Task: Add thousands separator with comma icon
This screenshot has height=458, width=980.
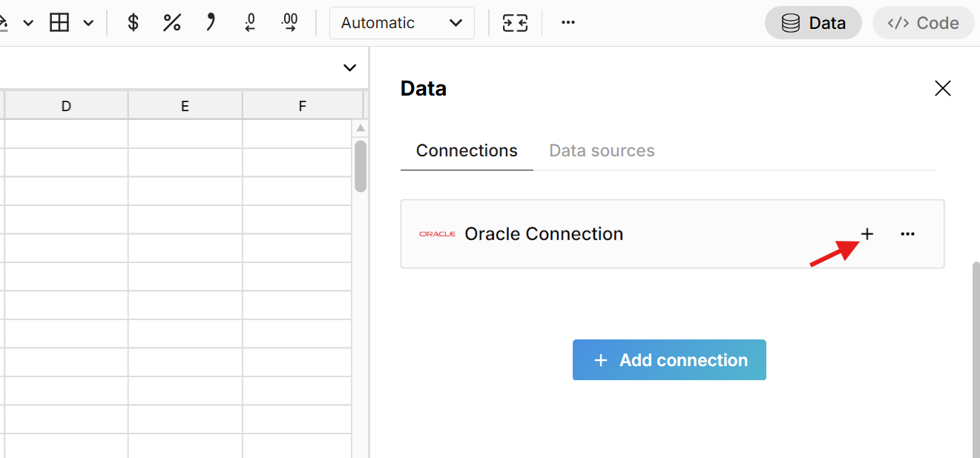Action: coord(210,22)
